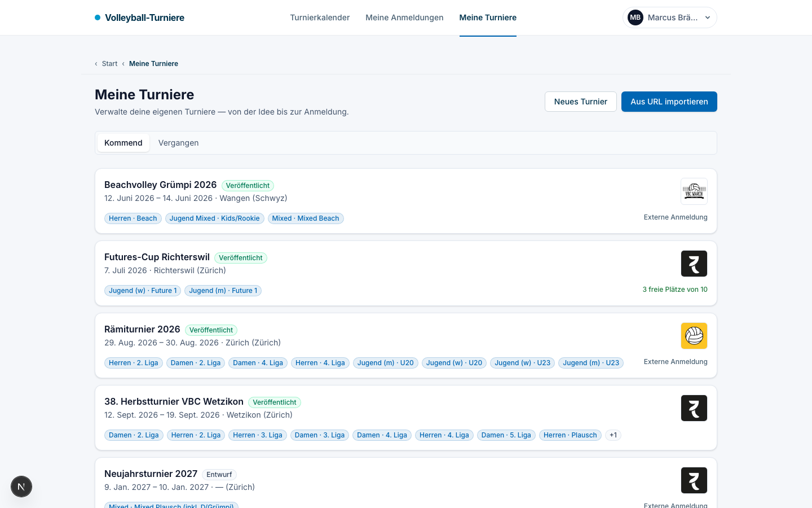Viewport: 812px width, 508px height.
Task: Click the Mixed · Mixed Beach tag
Action: (x=306, y=218)
